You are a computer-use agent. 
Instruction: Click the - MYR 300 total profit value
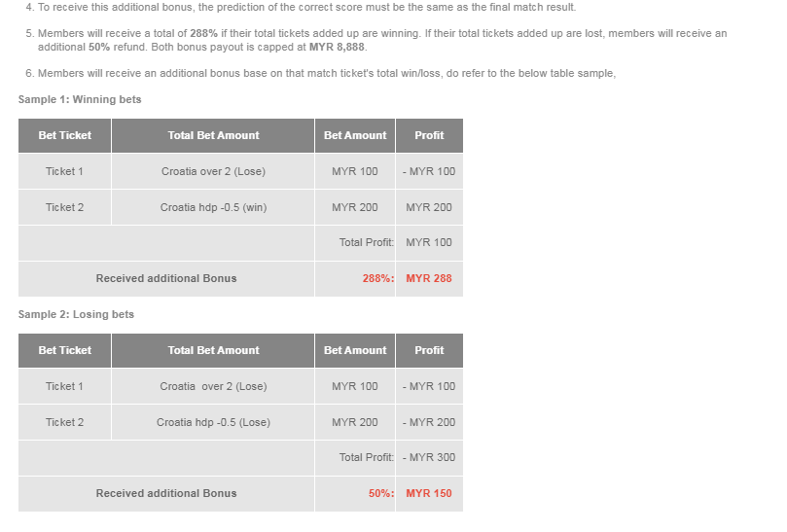coord(429,457)
